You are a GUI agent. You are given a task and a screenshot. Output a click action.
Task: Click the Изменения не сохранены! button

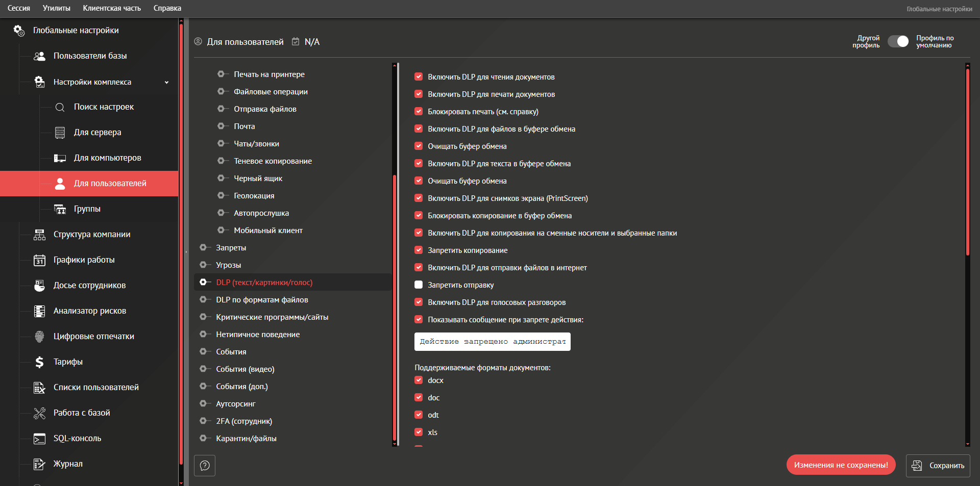click(841, 465)
